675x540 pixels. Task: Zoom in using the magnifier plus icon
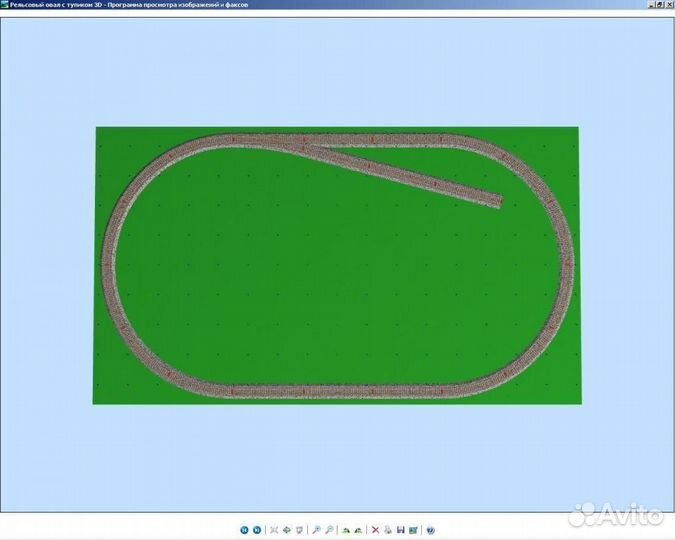coord(316,530)
